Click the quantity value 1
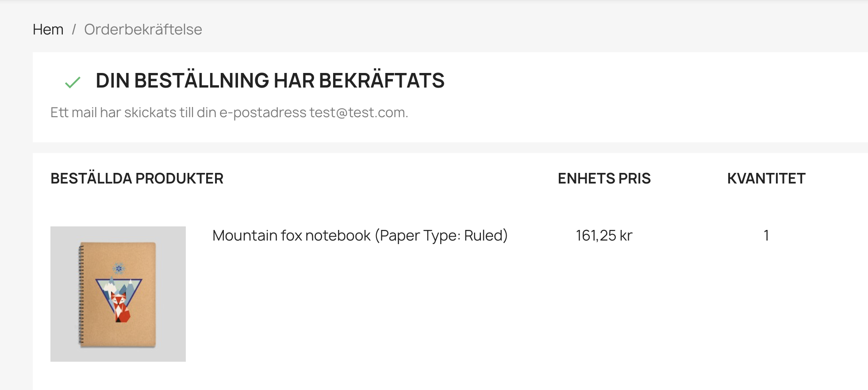This screenshot has height=390, width=868. pos(766,236)
